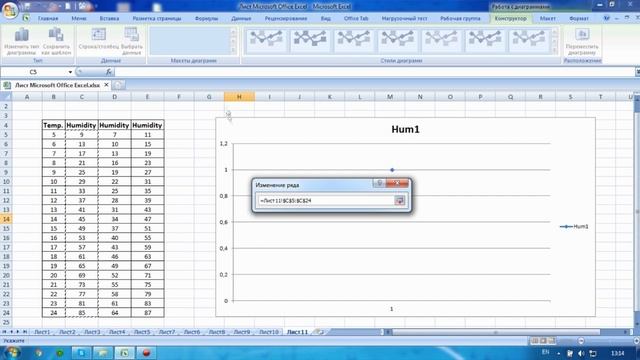
Task: Click up arrow of Макеты диаграмм gallery
Action: coord(233,32)
